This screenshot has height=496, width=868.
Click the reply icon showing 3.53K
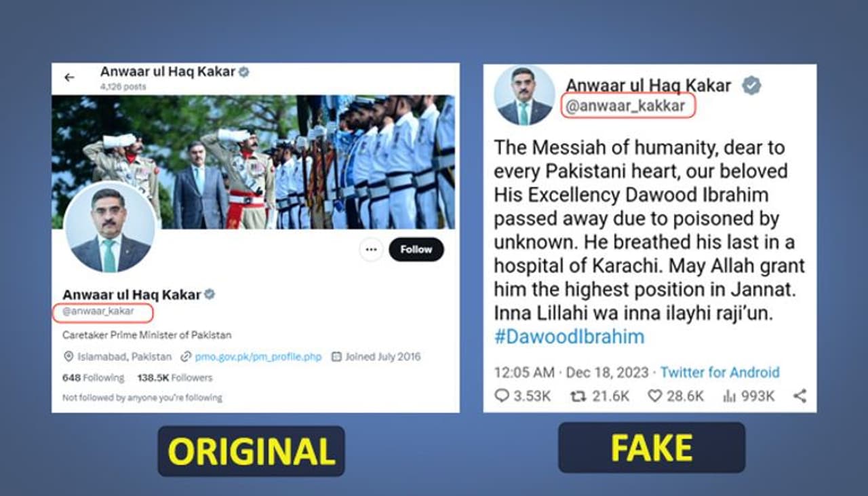pos(502,396)
